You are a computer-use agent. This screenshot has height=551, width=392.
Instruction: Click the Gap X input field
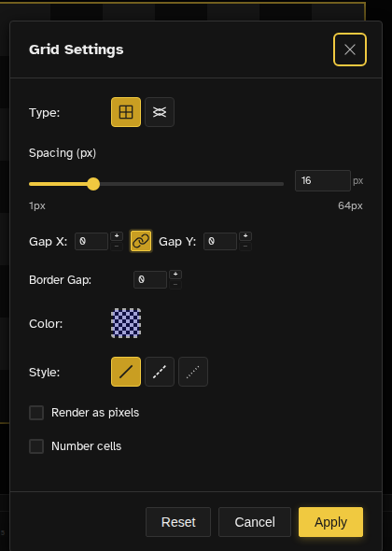(x=91, y=241)
